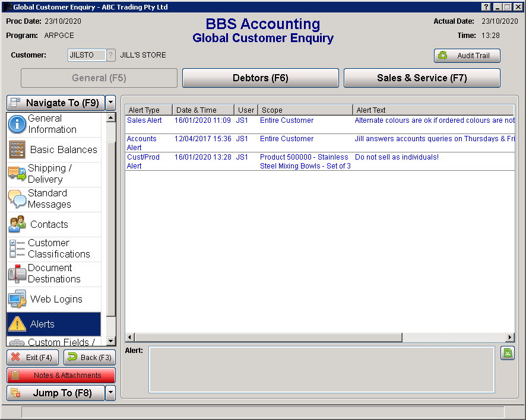Screen dimensions: 526x420
Task: Switch to the Sales & Service (F7) tab
Action: (x=422, y=78)
